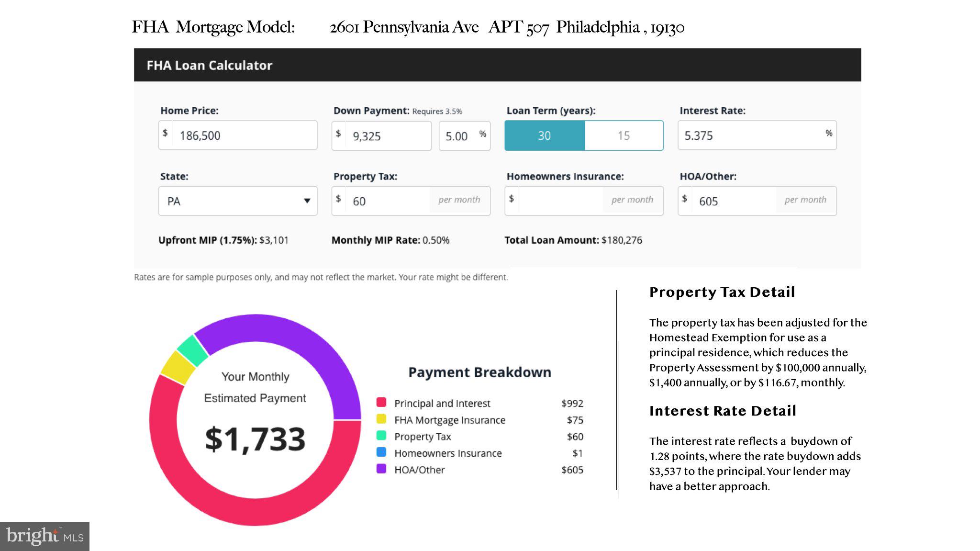Click the Home Price input field
Image resolution: width=980 pixels, height=551 pixels.
pyautogui.click(x=238, y=135)
